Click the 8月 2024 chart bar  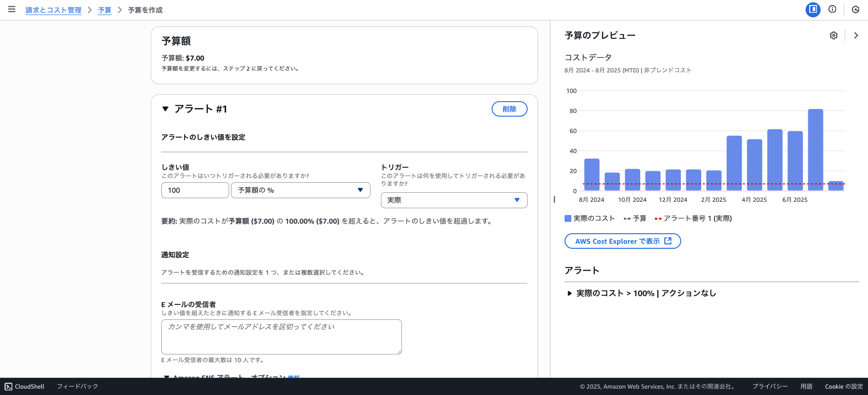click(x=592, y=174)
